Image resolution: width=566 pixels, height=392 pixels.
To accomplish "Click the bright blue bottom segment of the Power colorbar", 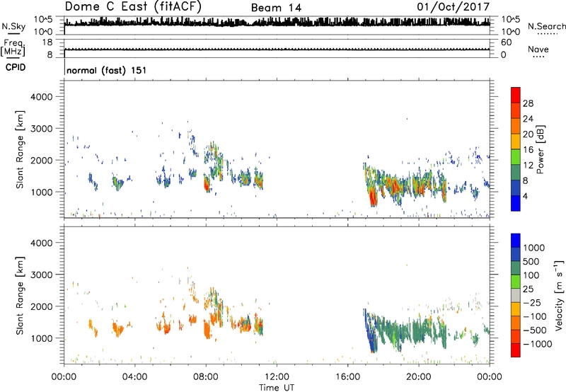I will (x=516, y=203).
